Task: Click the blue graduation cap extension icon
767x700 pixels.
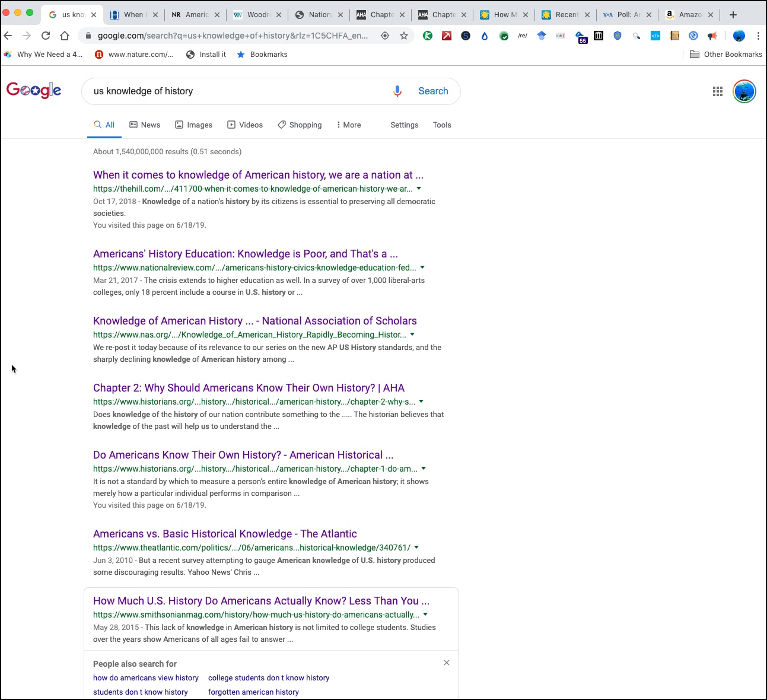Action: pyautogui.click(x=542, y=36)
